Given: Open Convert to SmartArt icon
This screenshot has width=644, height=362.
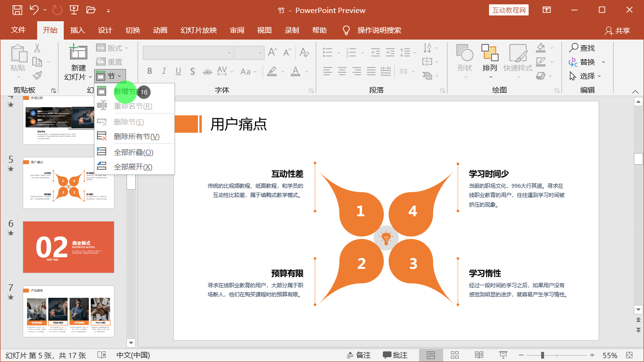Looking at the screenshot, I should tap(428, 75).
